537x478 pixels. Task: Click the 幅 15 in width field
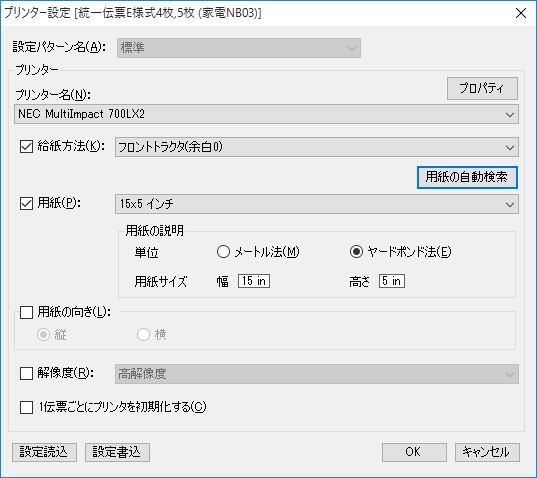pyautogui.click(x=254, y=281)
